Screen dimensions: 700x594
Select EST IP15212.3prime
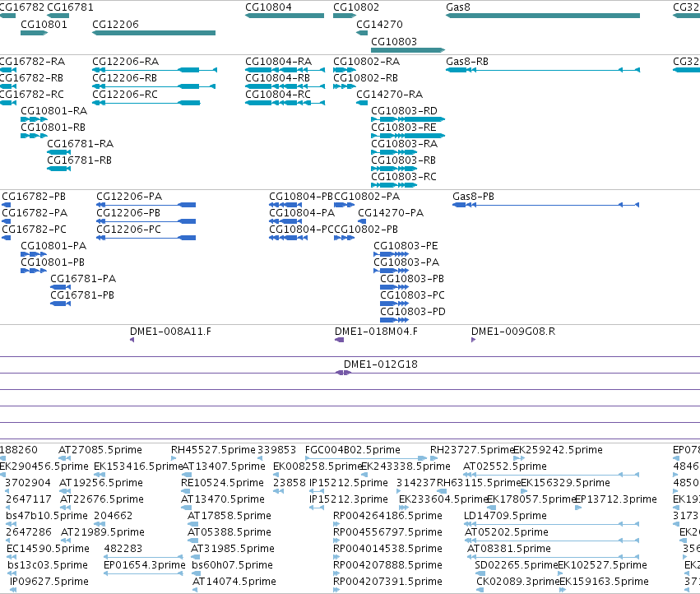tap(348, 499)
